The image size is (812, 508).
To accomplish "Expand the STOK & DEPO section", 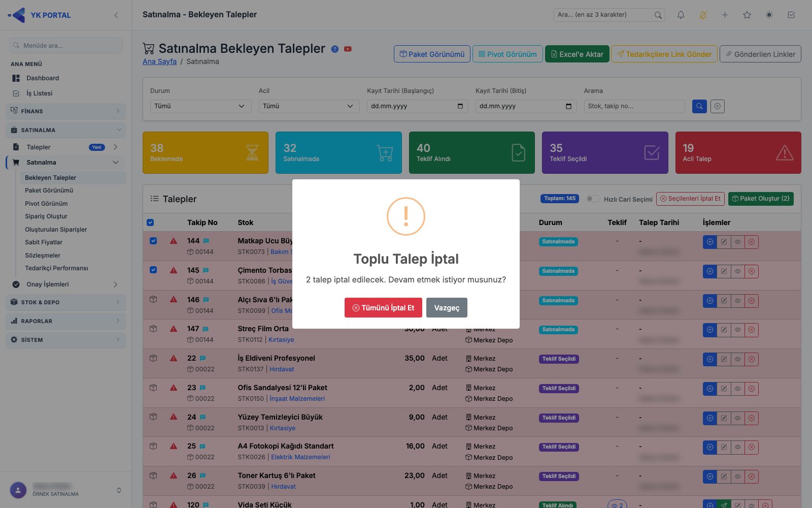I will pyautogui.click(x=66, y=302).
